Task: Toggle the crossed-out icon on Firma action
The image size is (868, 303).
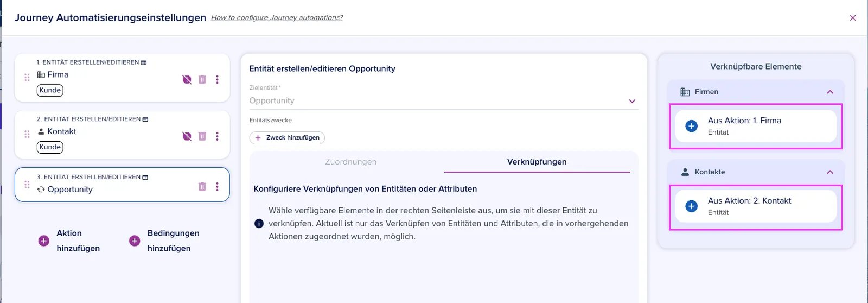Action: [x=187, y=79]
